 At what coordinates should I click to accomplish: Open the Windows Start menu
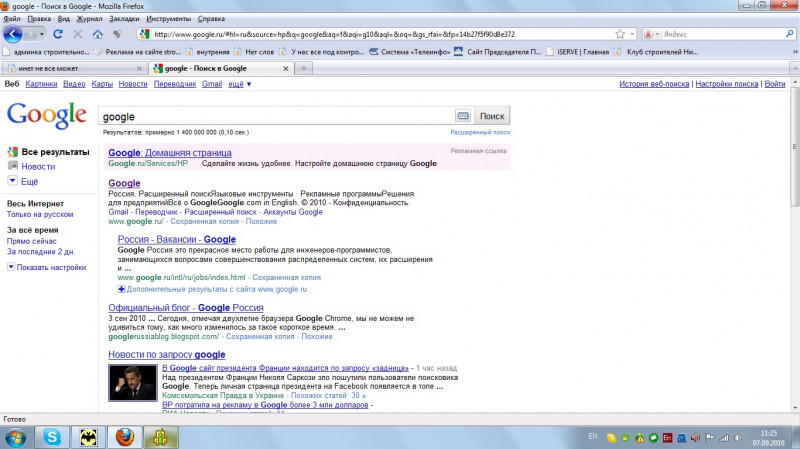15,438
